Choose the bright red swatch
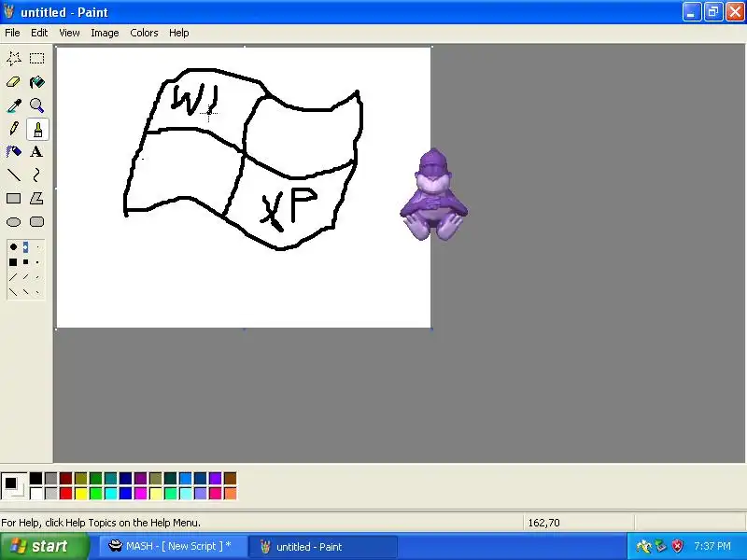Image resolution: width=747 pixels, height=560 pixels. point(65,494)
